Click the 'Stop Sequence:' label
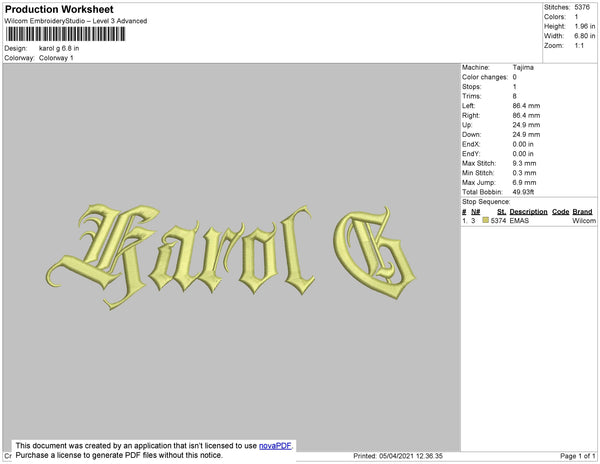 (x=486, y=202)
